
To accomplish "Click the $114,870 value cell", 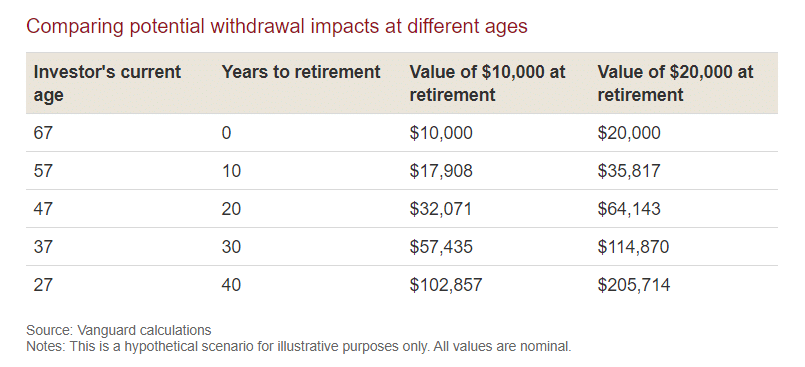I will tap(634, 247).
